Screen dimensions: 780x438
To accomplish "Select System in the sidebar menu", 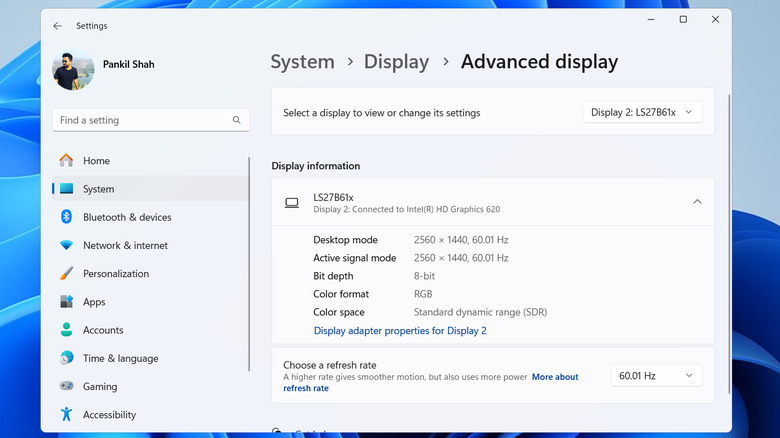I will click(98, 189).
